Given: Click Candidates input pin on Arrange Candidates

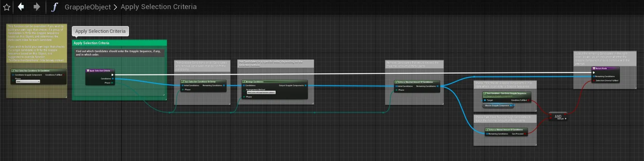Looking at the screenshot, I should click(x=244, y=85).
